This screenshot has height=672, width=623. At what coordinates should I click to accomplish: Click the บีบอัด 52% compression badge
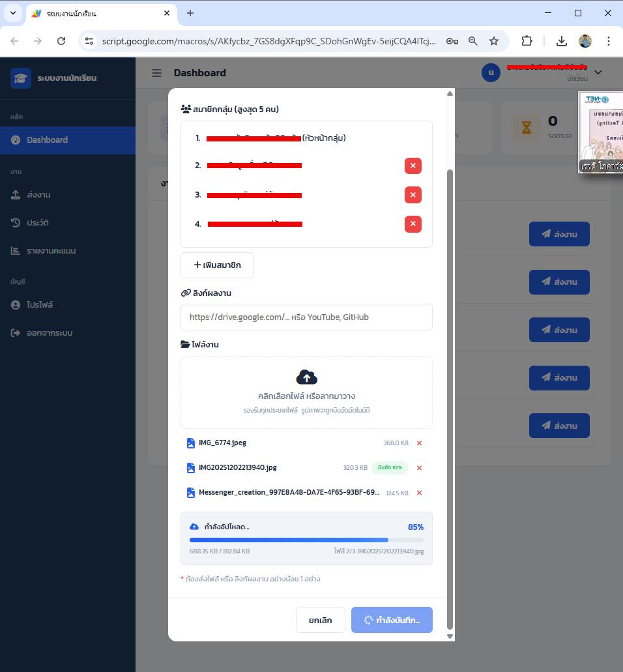click(x=390, y=467)
